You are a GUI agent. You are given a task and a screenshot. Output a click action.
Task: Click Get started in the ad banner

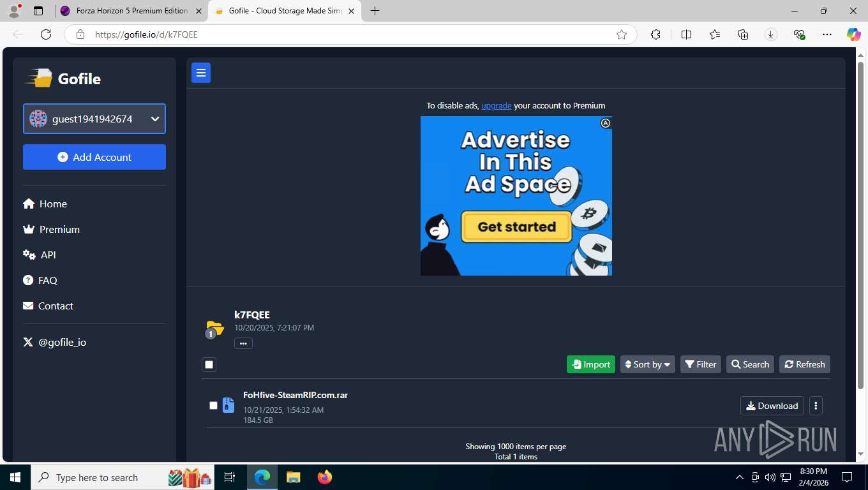pyautogui.click(x=516, y=226)
